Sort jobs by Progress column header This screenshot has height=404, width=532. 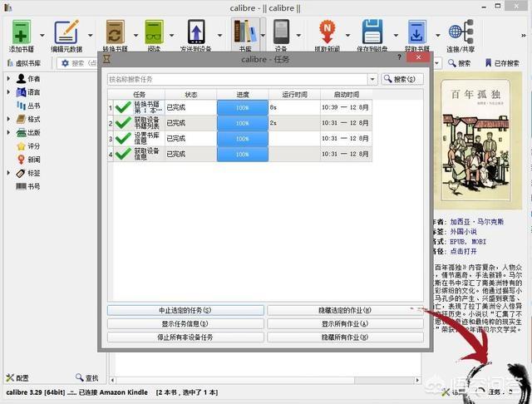pos(243,95)
